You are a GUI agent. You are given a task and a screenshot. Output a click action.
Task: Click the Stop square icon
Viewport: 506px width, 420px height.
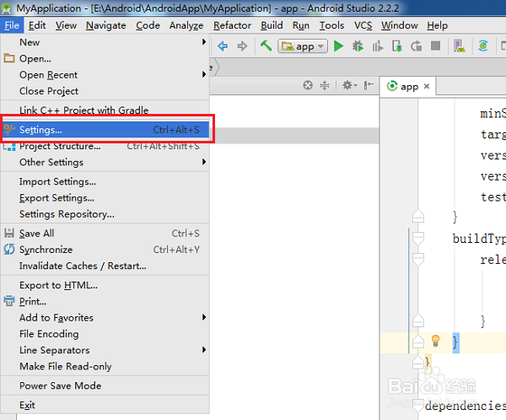pos(436,46)
